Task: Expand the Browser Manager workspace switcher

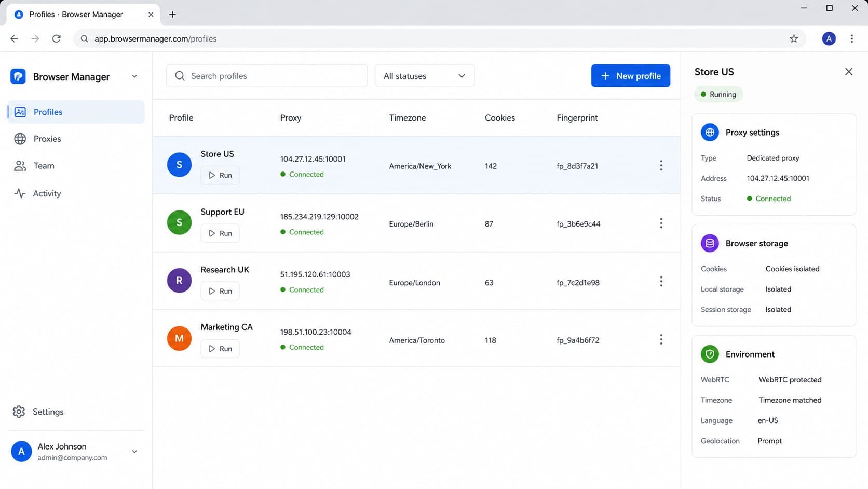Action: [x=134, y=76]
